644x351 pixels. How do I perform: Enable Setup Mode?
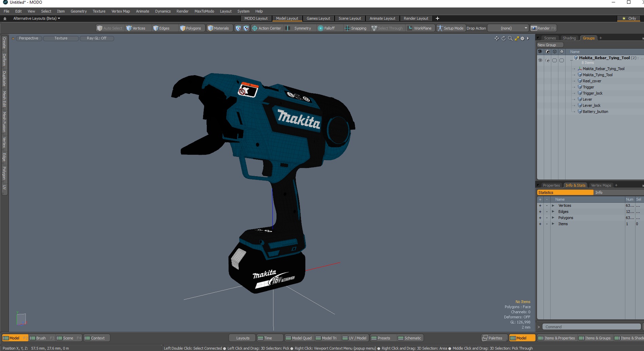click(x=450, y=28)
